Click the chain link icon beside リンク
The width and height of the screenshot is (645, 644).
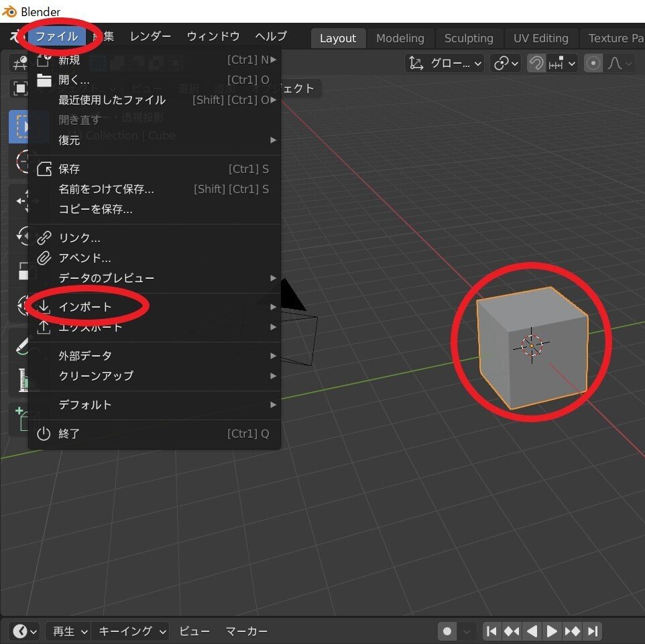[44, 238]
